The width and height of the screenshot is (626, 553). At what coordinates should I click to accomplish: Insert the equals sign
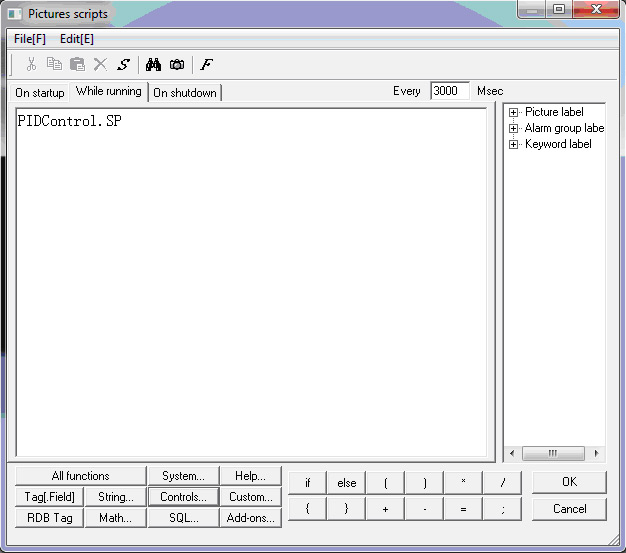click(463, 509)
